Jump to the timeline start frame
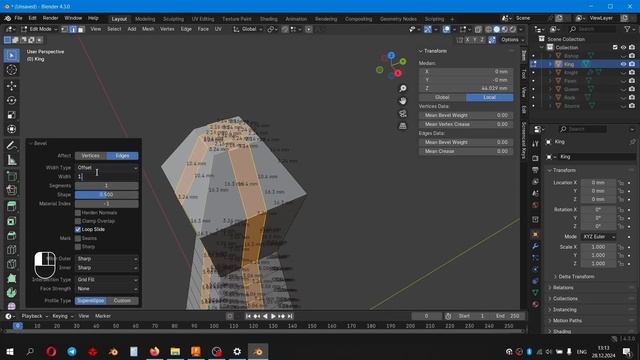Image resolution: width=640 pixels, height=360 pixels. (x=248, y=316)
